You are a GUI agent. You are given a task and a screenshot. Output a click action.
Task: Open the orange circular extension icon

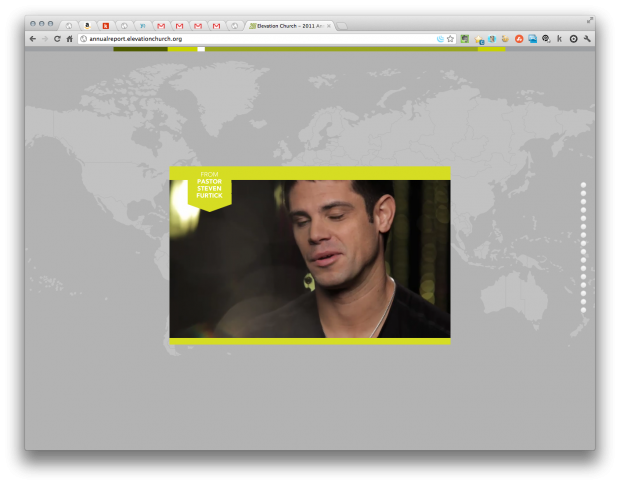[519, 39]
